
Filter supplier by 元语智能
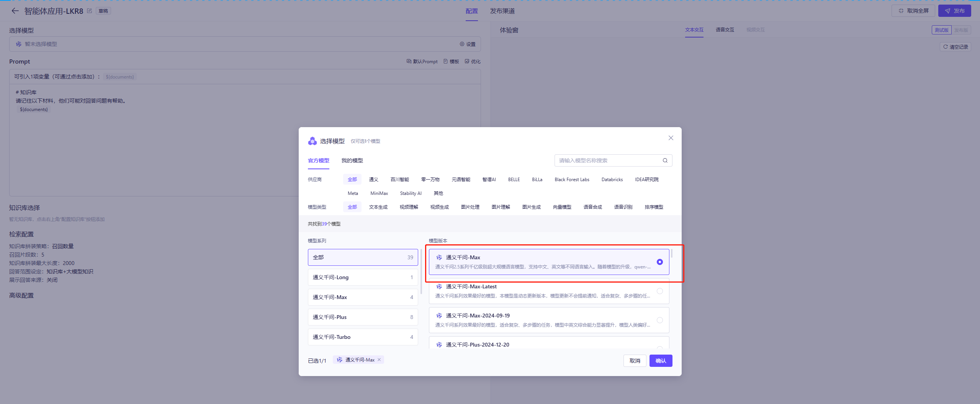[461, 180]
